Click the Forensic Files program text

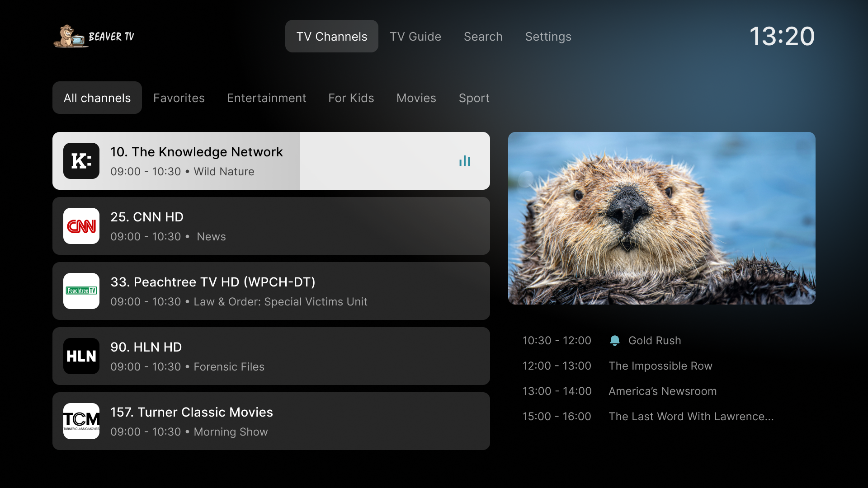click(x=229, y=367)
